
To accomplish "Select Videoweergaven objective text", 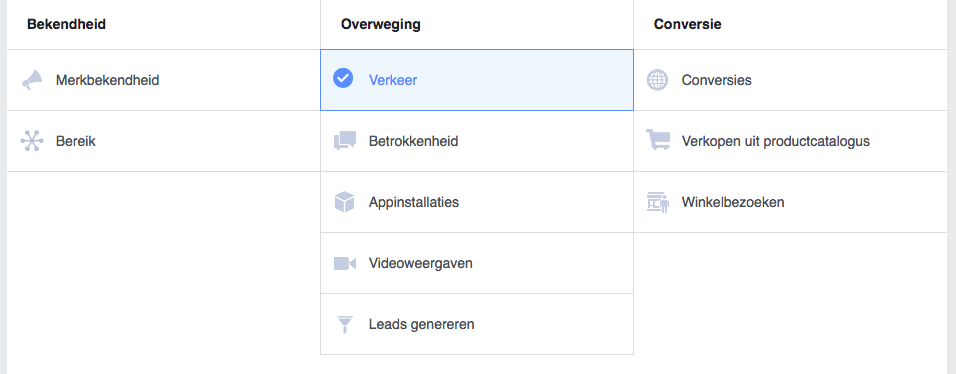I will [421, 264].
